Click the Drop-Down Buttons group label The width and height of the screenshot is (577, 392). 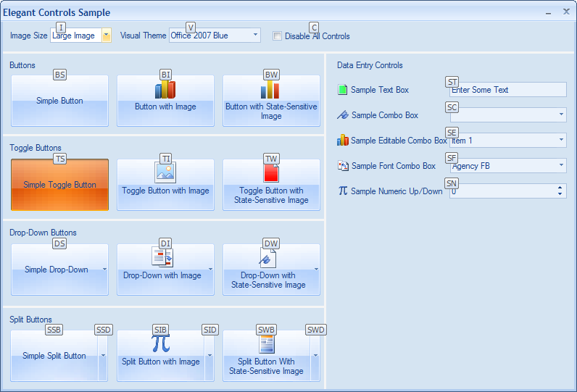click(43, 233)
